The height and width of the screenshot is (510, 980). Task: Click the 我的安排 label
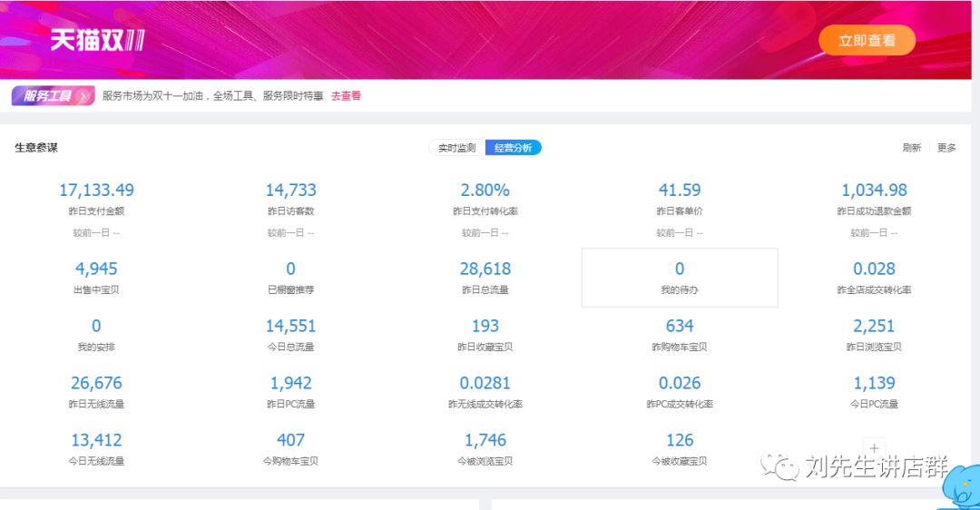[x=96, y=347]
